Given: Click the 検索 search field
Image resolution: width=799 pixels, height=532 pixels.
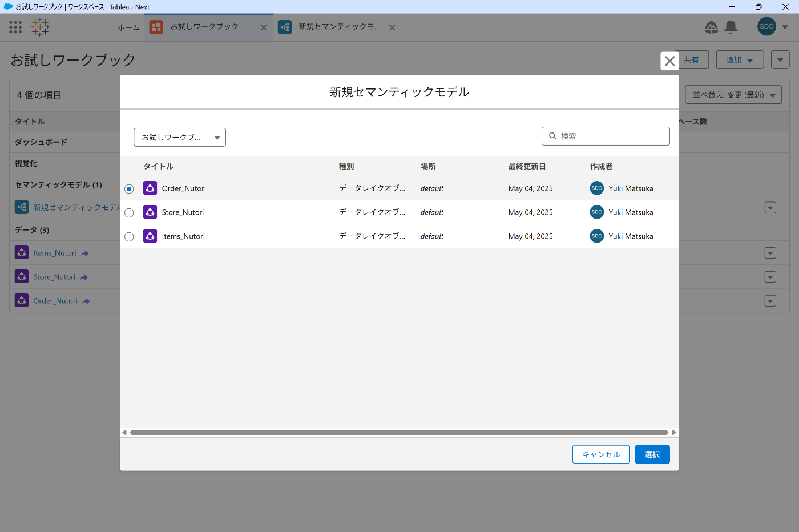Looking at the screenshot, I should (606, 136).
